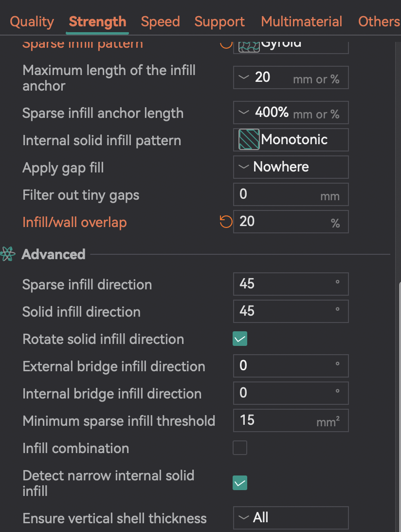Click the Gyroid pattern icon
This screenshot has width=401, height=532.
point(249,46)
